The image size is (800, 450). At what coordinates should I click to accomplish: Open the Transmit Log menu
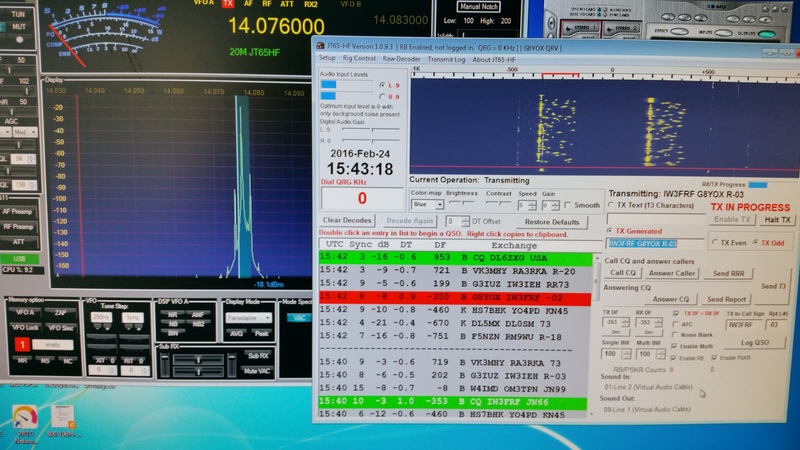[446, 60]
